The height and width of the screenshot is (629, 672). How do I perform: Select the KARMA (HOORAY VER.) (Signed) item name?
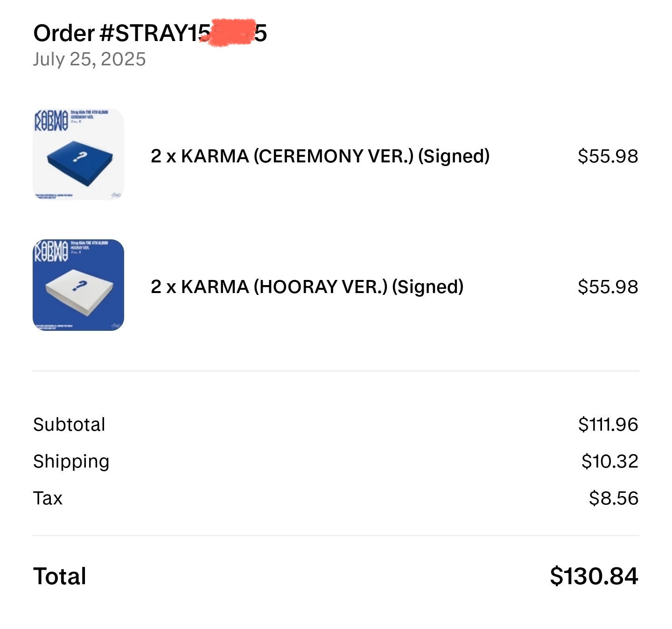[307, 287]
